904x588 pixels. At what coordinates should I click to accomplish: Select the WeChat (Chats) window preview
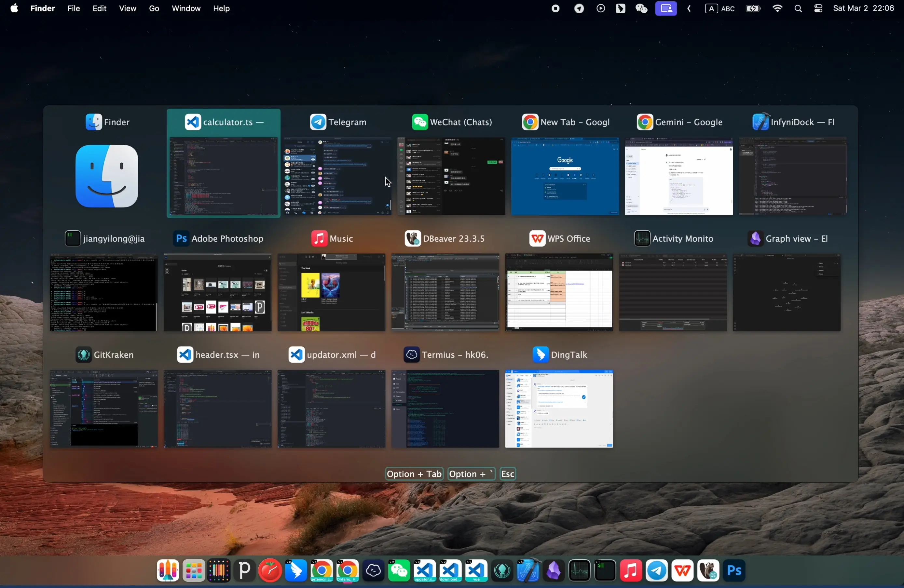tap(451, 176)
